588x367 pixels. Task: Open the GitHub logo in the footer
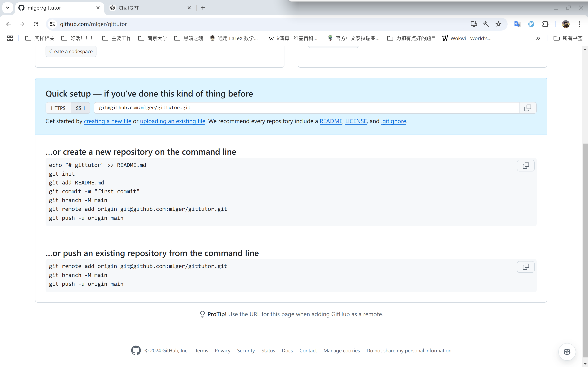(x=136, y=350)
